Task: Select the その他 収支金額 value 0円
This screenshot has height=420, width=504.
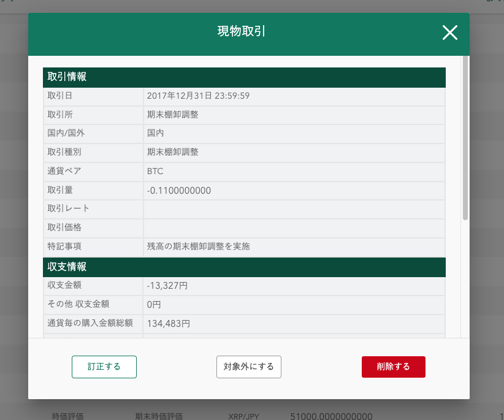Action: [154, 305]
